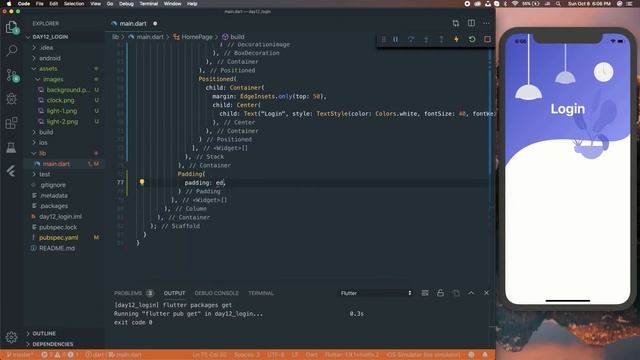This screenshot has width=640, height=360.
Task: Stop the debug session
Action: pos(487,39)
